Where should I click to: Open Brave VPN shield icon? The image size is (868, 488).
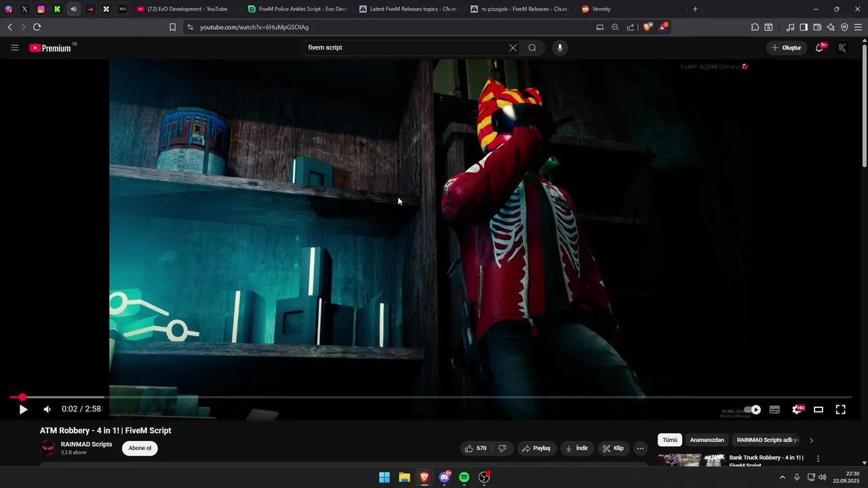[844, 27]
